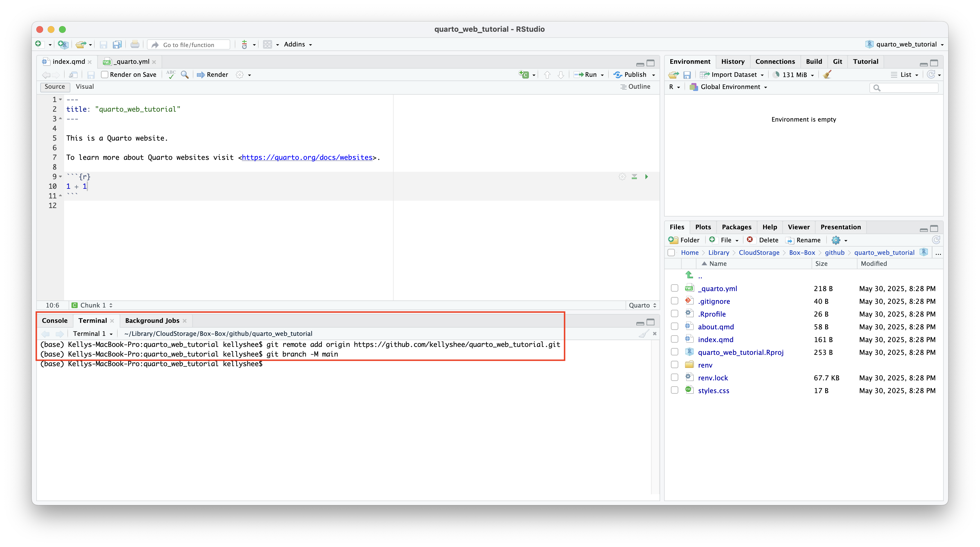The width and height of the screenshot is (980, 547).
Task: Switch to the Git tab
Action: point(837,62)
